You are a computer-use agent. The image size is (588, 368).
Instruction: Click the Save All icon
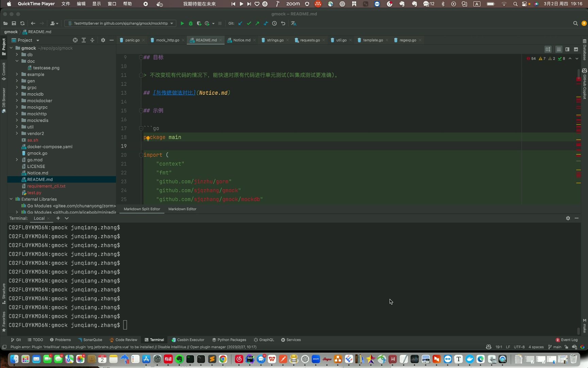point(14,24)
